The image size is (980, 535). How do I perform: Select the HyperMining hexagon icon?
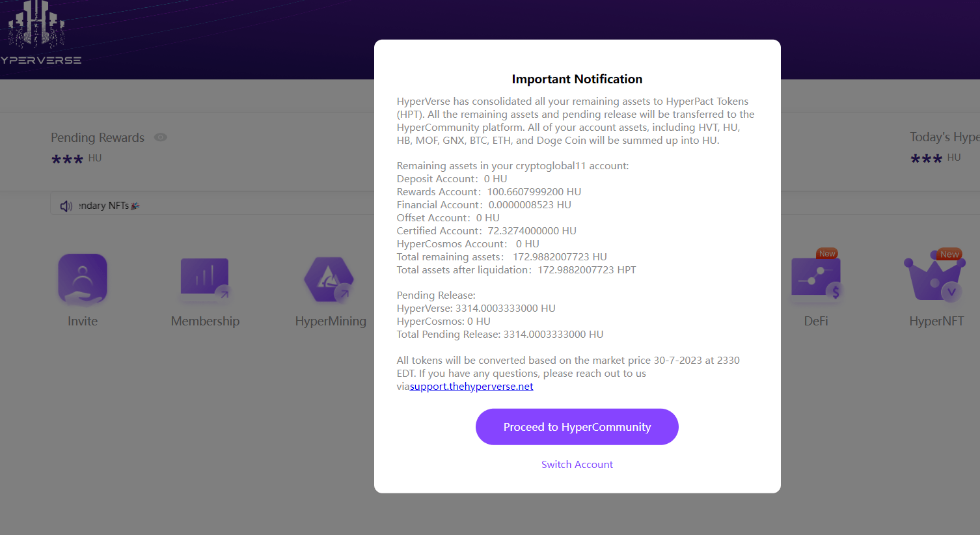pos(329,279)
